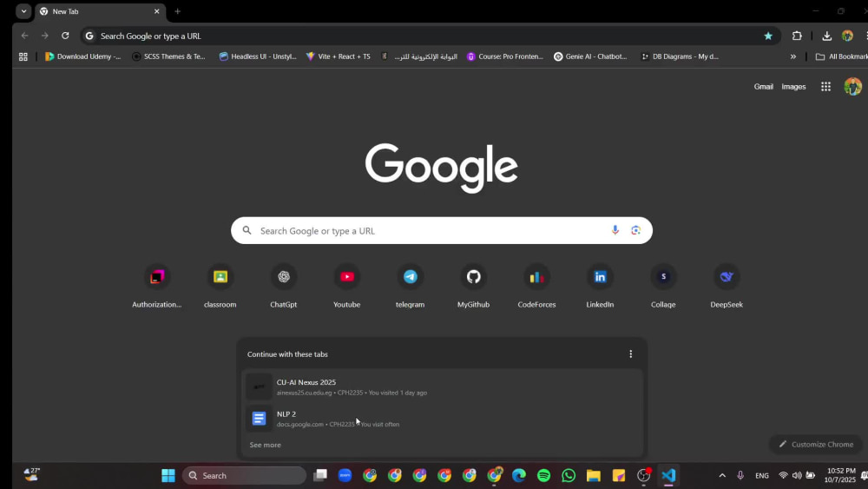Open the ChatGpt shortcut
Viewport: 868px width, 489px height.
tap(284, 287)
